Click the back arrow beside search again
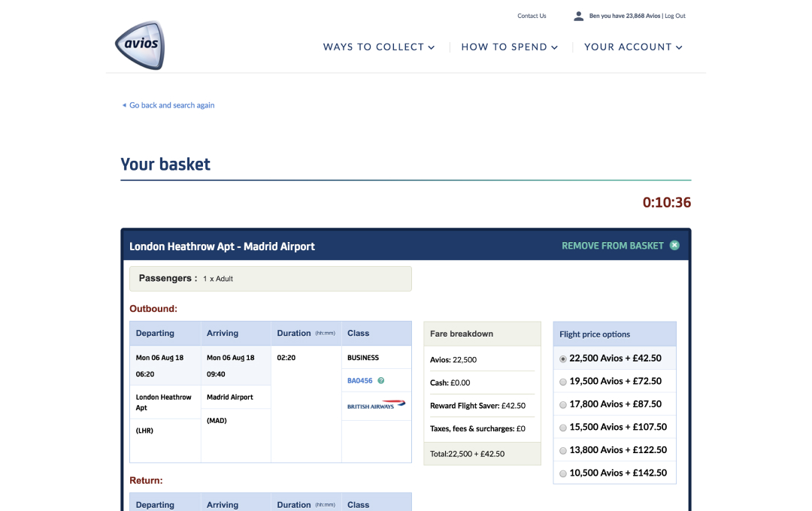This screenshot has height=511, width=812. coord(124,106)
